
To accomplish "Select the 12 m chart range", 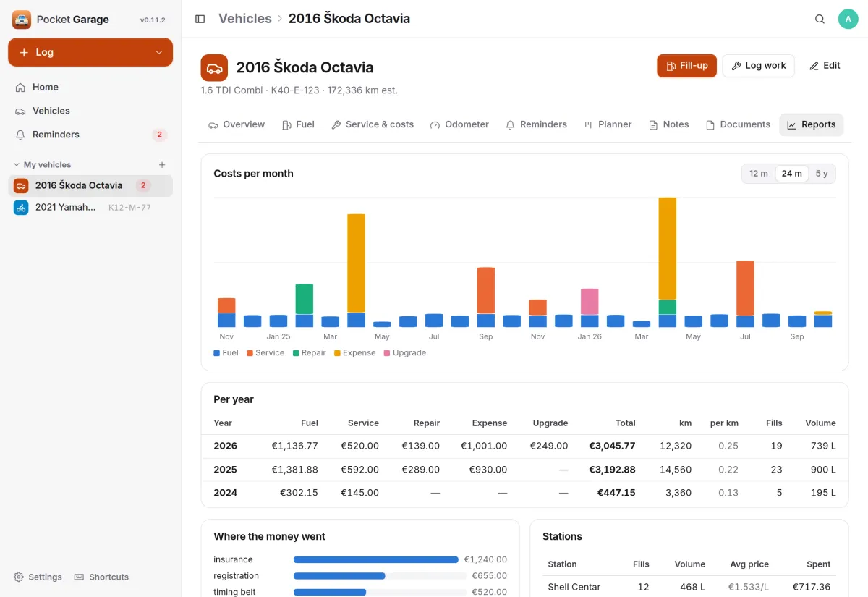I will pyautogui.click(x=759, y=174).
